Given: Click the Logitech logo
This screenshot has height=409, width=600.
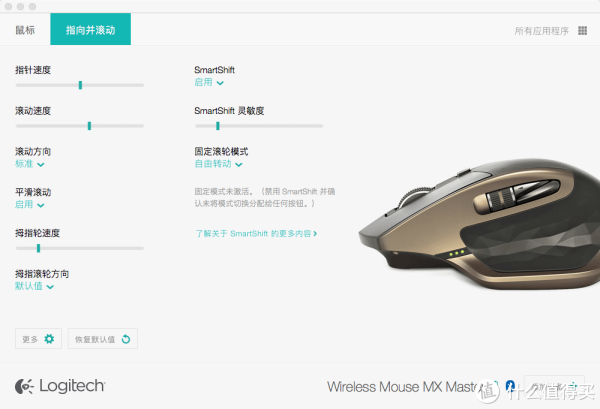Looking at the screenshot, I should point(60,386).
